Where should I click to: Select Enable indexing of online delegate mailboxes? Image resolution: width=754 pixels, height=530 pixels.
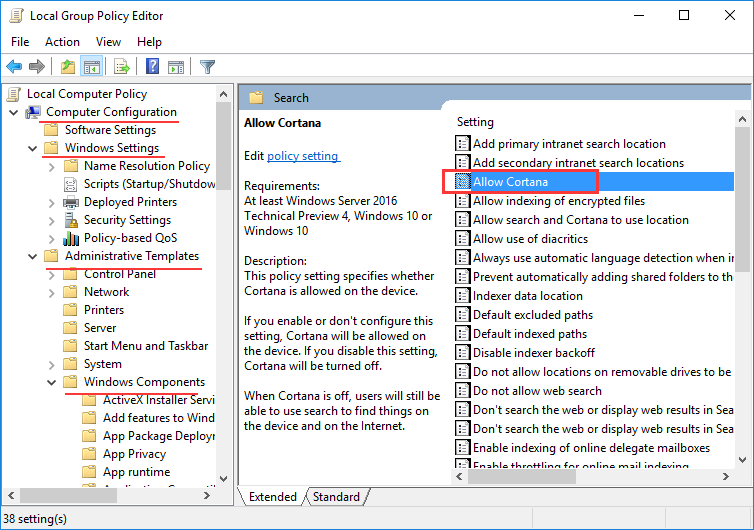point(591,448)
